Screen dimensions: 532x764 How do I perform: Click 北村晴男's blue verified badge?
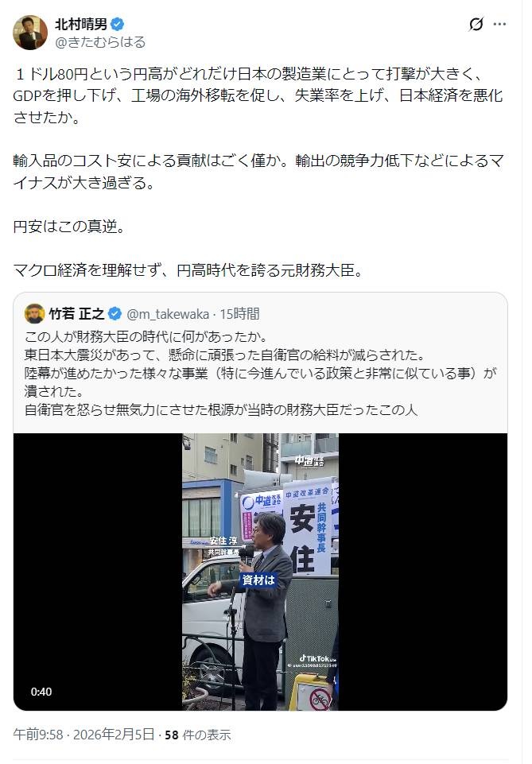click(118, 24)
